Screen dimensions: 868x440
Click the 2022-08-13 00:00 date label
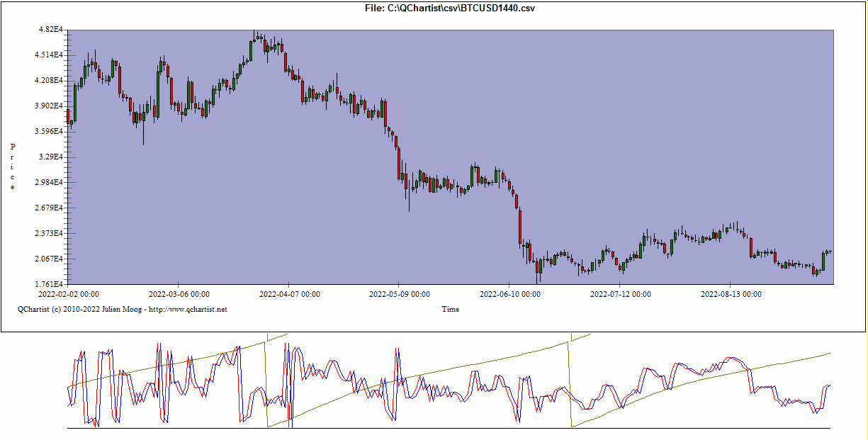click(731, 293)
